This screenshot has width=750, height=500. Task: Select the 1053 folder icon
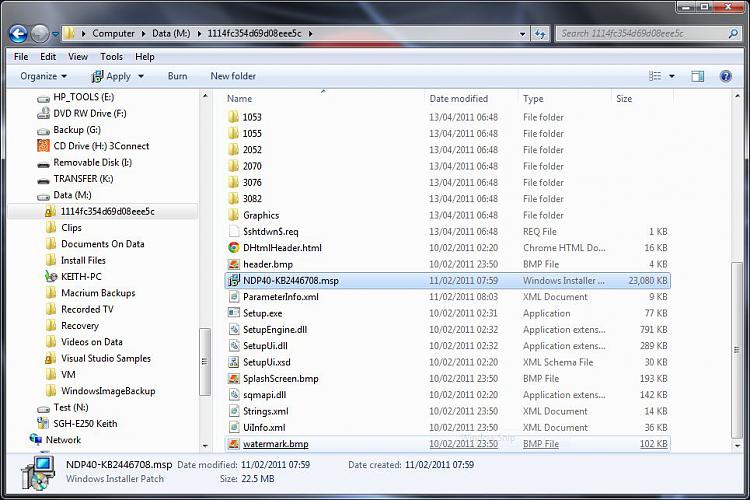pos(233,117)
